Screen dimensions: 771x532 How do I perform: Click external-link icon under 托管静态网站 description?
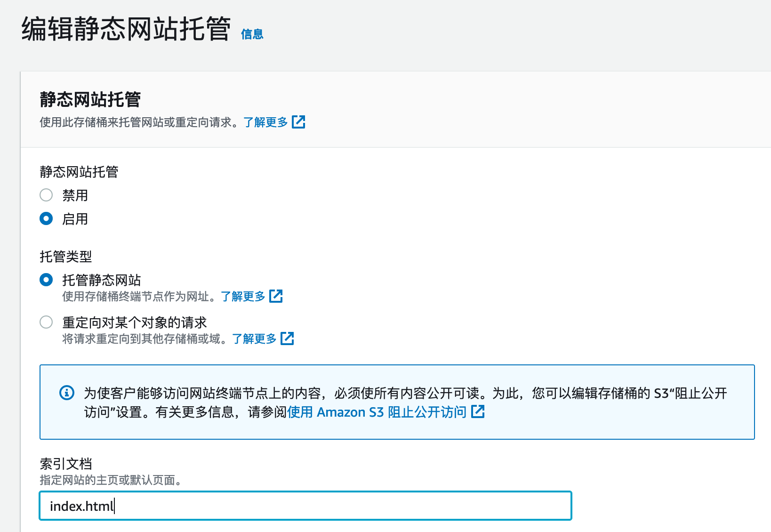coord(276,296)
